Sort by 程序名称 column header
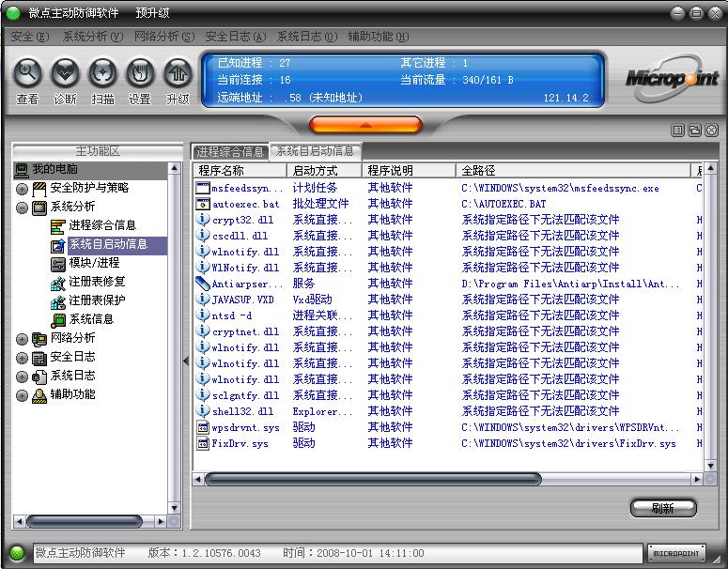The image size is (728, 569). point(240,170)
